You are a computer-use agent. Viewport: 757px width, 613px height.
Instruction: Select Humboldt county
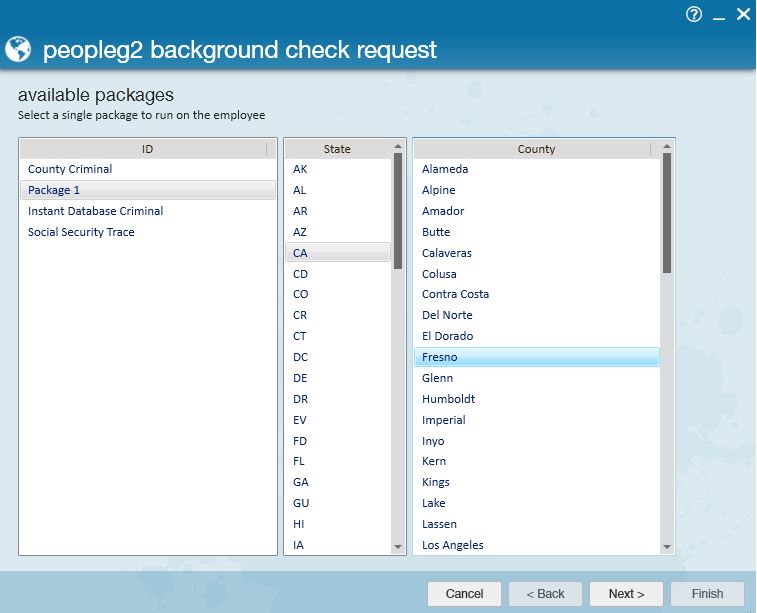click(x=536, y=399)
